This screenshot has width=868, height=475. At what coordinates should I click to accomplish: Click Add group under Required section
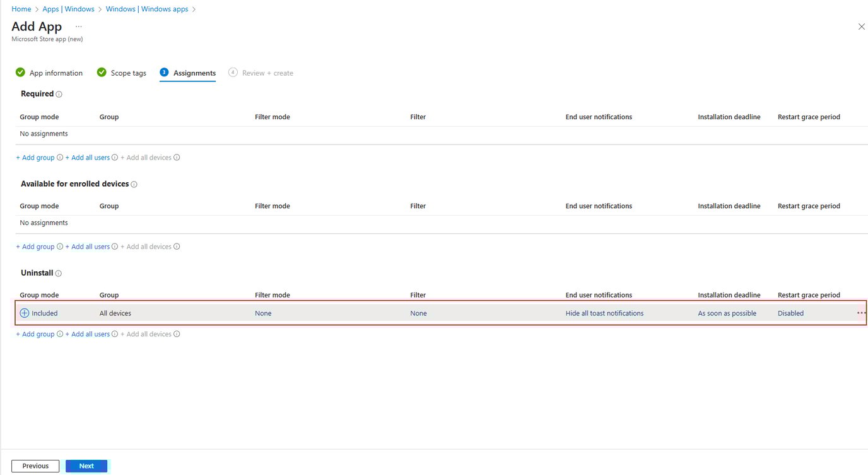[35, 158]
